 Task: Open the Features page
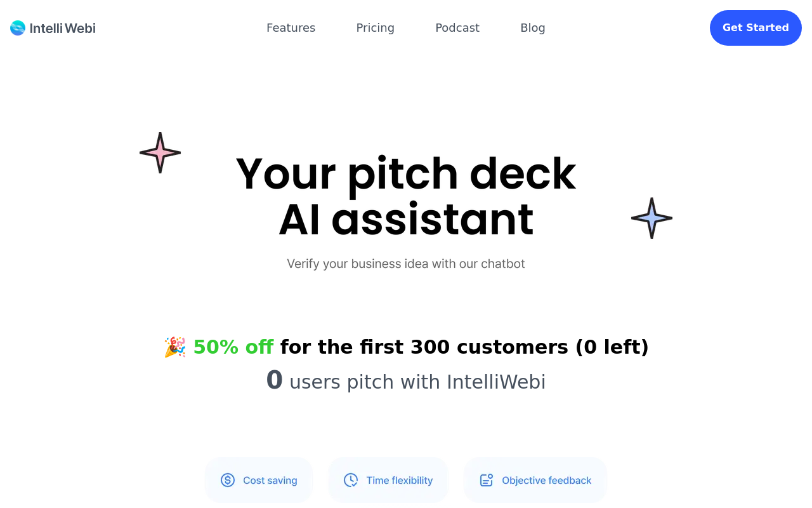pos(291,27)
